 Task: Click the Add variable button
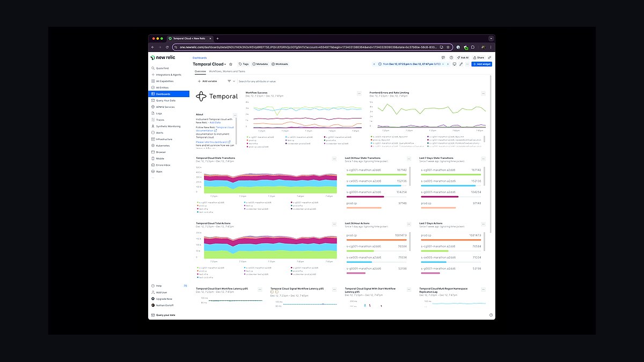pyautogui.click(x=207, y=81)
